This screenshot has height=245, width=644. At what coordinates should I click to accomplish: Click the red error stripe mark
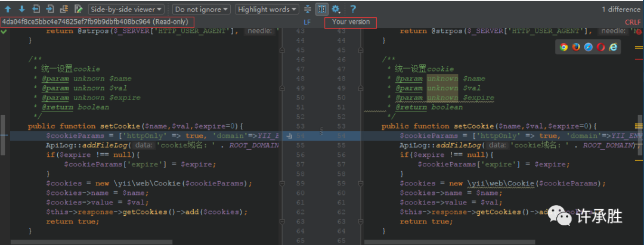639,60
